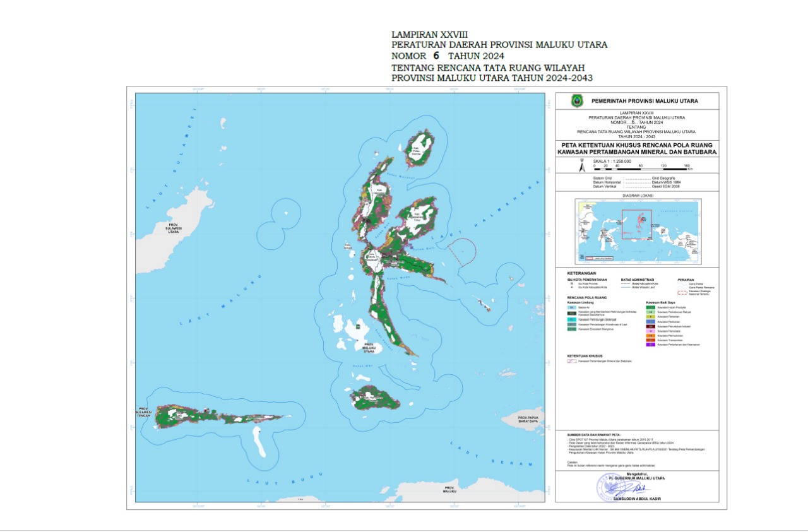808x532 pixels.
Task: Click the Badan Air light blue swatch
Action: coord(572,307)
